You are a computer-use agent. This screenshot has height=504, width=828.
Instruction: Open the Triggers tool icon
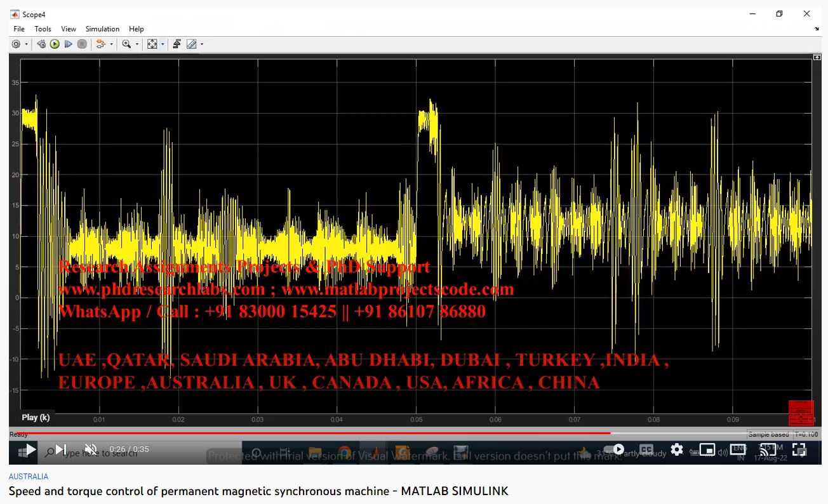coord(177,44)
